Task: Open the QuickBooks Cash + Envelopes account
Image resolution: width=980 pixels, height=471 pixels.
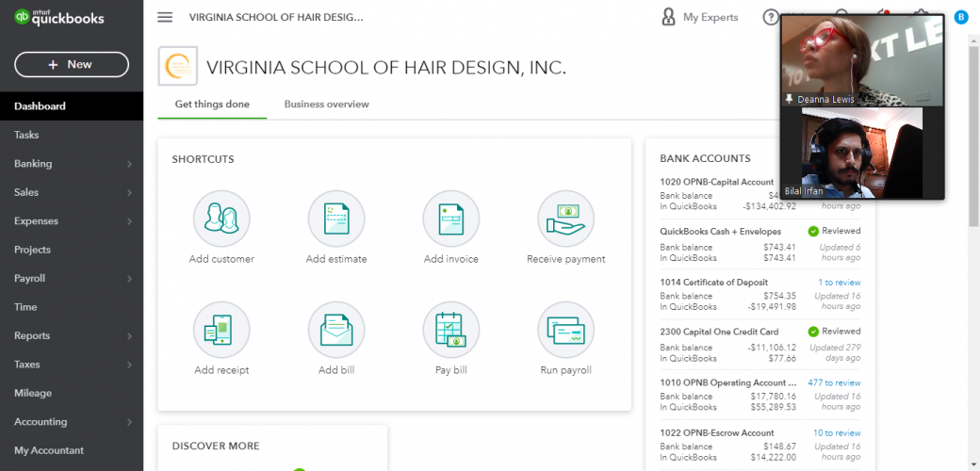Action: click(x=721, y=231)
